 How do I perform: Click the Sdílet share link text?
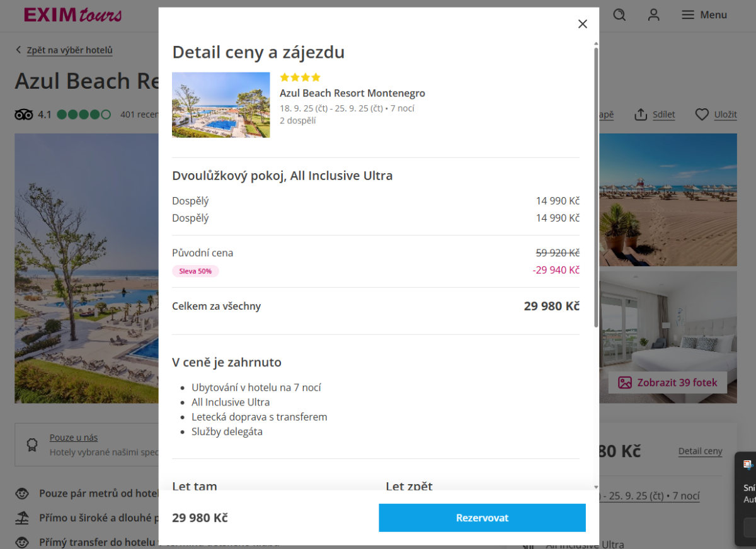click(x=664, y=115)
